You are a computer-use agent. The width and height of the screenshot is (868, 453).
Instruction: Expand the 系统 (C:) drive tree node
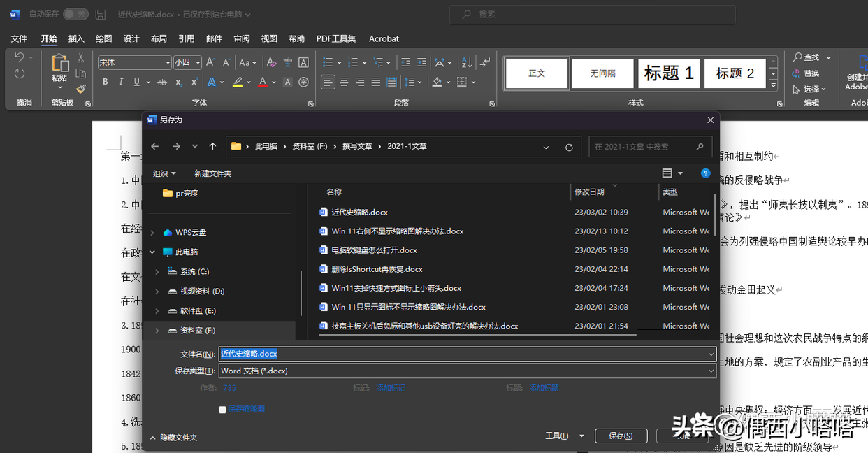pyautogui.click(x=157, y=271)
